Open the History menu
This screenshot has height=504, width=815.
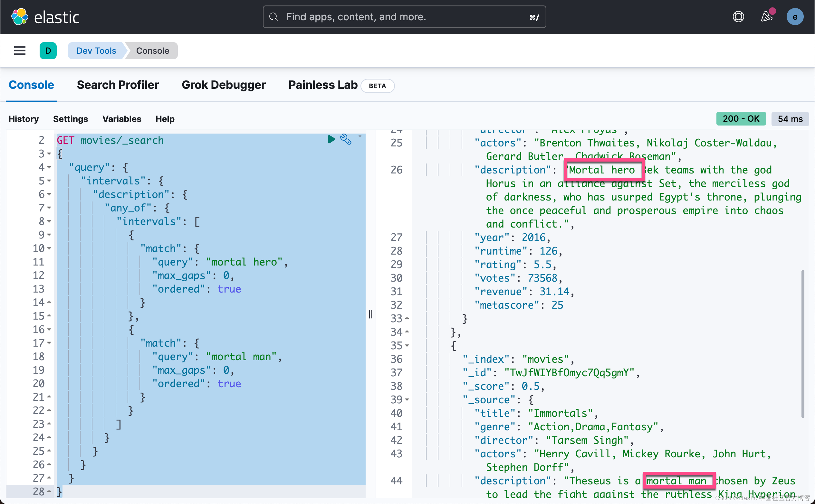(x=24, y=119)
